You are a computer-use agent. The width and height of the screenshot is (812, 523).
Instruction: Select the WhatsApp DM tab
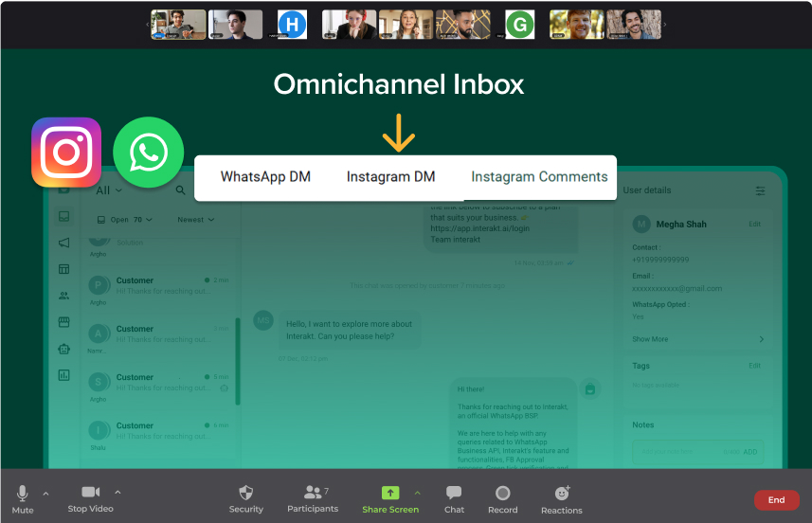coord(265,176)
